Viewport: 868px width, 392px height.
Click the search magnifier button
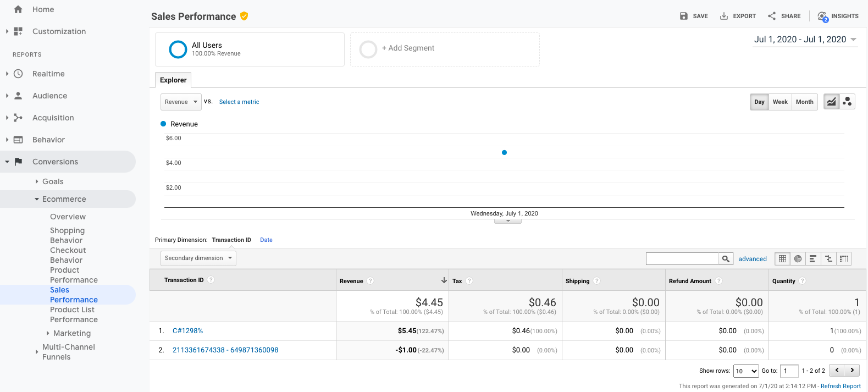click(726, 259)
